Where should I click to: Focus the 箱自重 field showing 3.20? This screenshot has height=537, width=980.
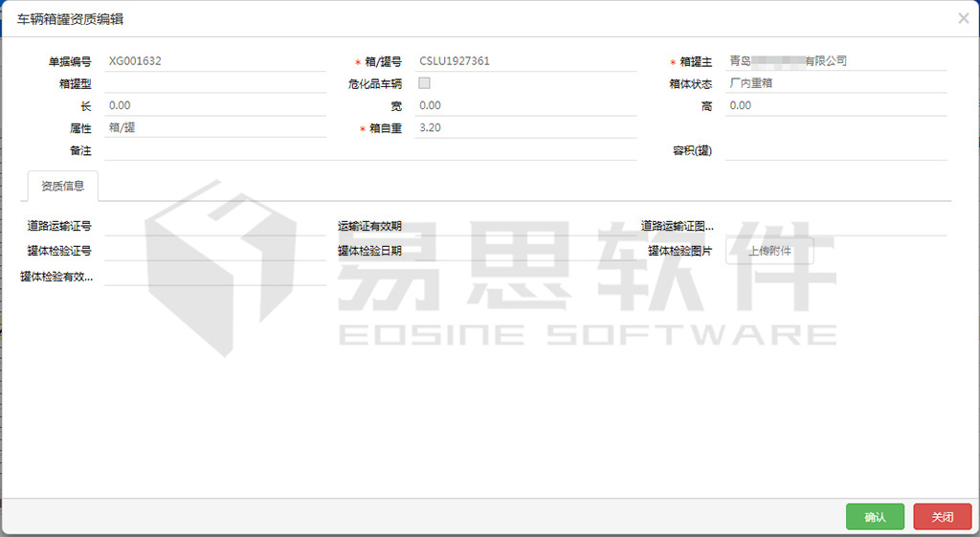(525, 127)
